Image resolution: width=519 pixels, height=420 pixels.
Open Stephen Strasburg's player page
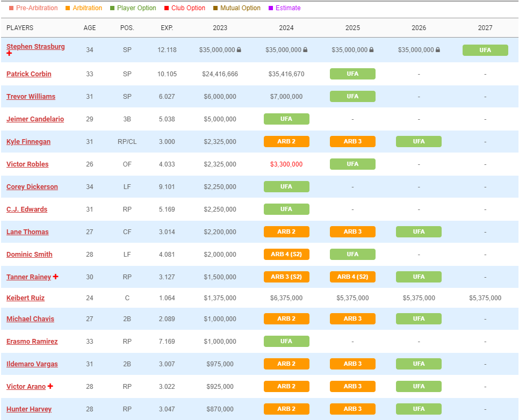pos(35,47)
